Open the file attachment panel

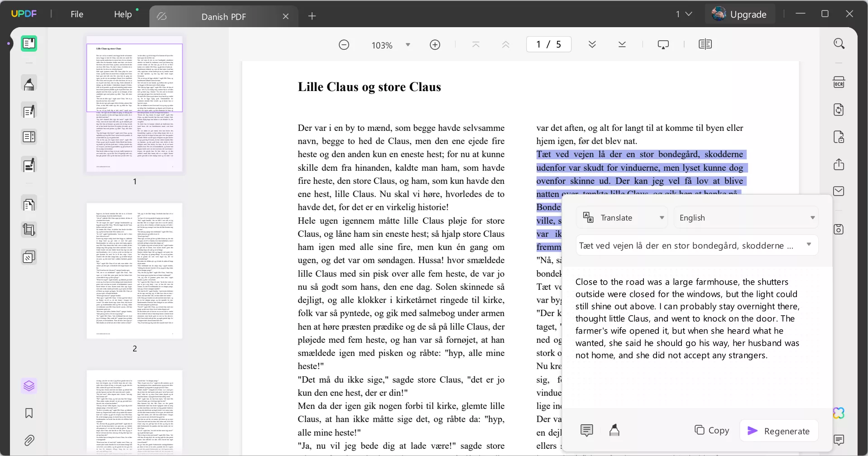coord(29,440)
